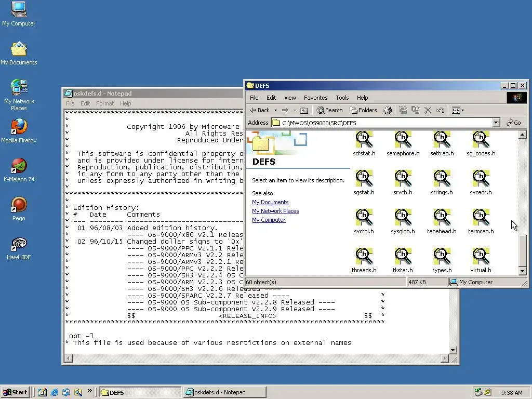Viewport: 532px width, 399px height.
Task: Click the Go button beside address
Action: point(514,123)
